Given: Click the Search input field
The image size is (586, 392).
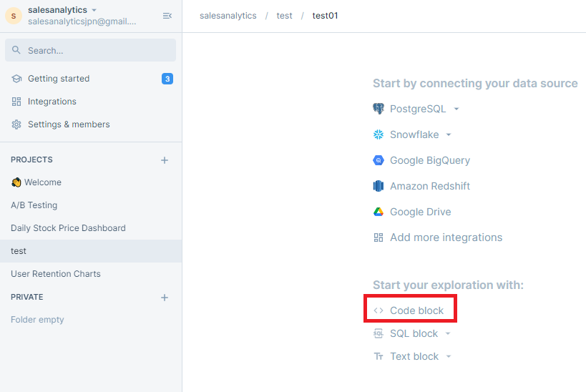Looking at the screenshot, I should click(90, 51).
